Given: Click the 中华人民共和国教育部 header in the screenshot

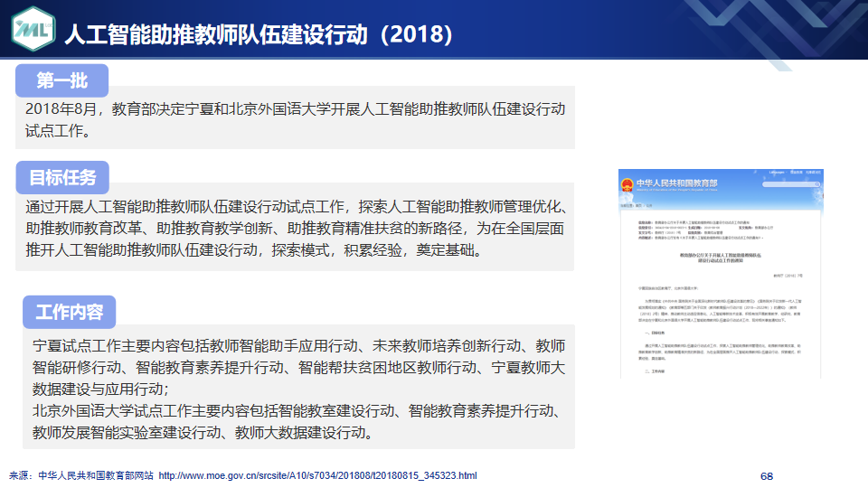Looking at the screenshot, I should [x=678, y=183].
